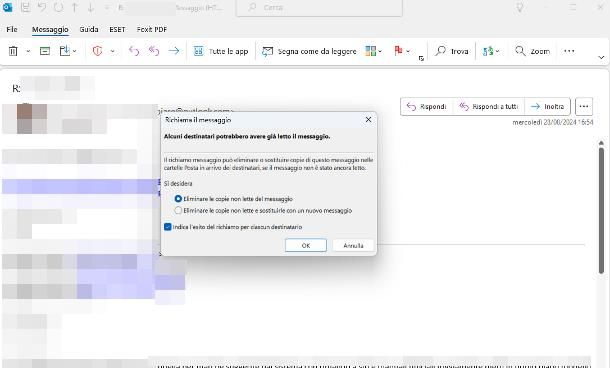
Task: Click the Report shield icon
Action: click(97, 51)
